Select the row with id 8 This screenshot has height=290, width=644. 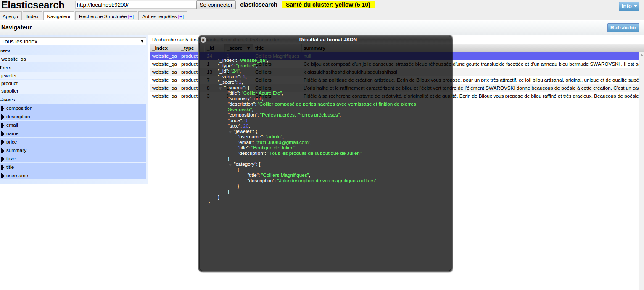point(395,88)
